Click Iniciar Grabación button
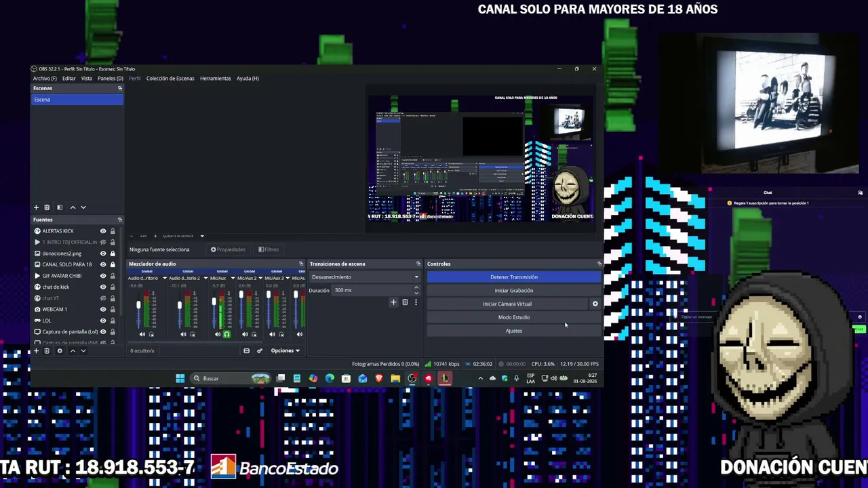 [x=514, y=291]
